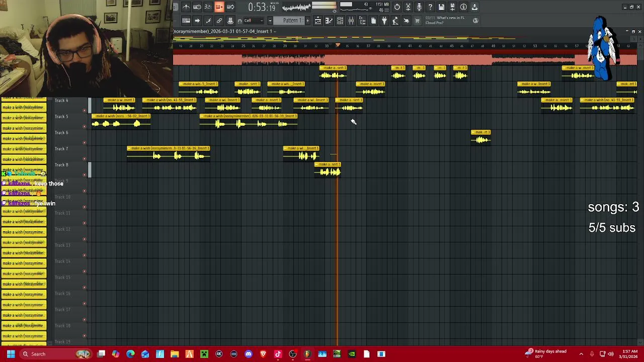Image resolution: width=644 pixels, height=362 pixels.
Task: Open the Mixer view icon
Action: pyautogui.click(x=351, y=21)
